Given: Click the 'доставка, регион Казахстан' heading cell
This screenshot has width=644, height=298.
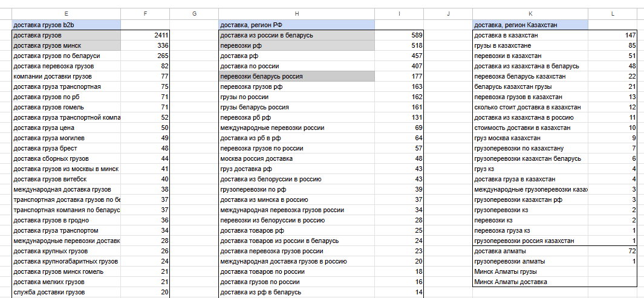Looking at the screenshot, I should pyautogui.click(x=531, y=25).
